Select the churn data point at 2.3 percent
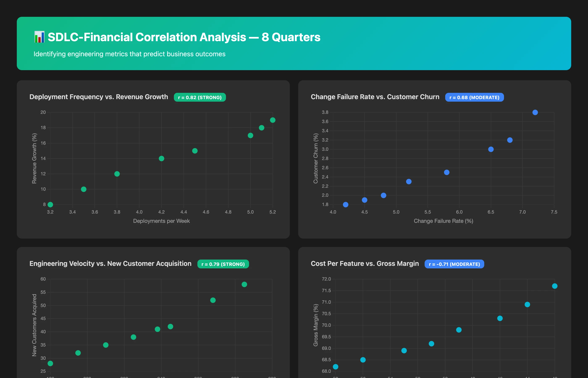 coord(409,182)
